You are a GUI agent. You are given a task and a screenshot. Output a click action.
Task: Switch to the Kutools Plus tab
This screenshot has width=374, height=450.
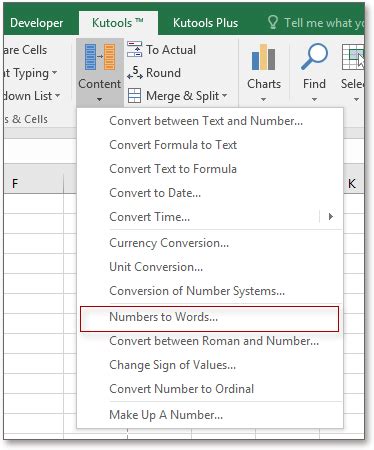pos(205,23)
